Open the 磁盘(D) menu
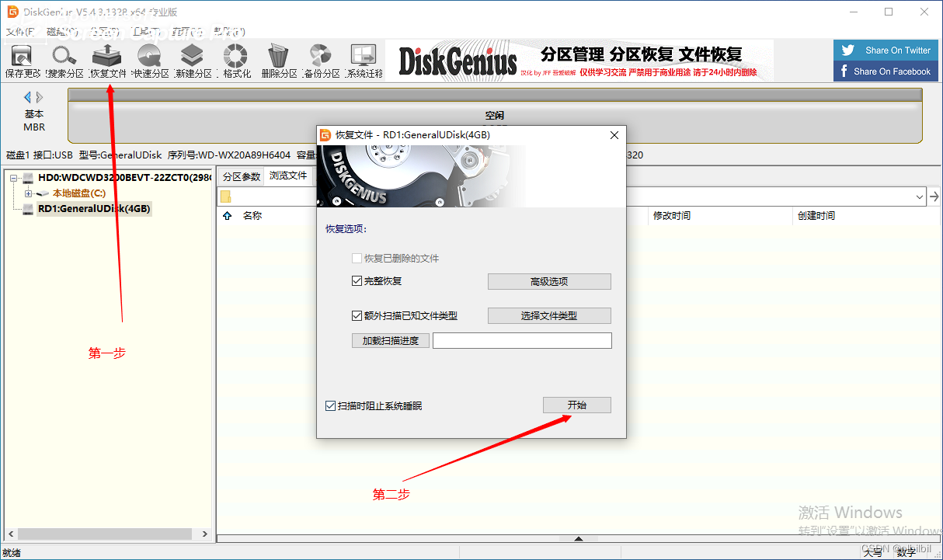Image resolution: width=943 pixels, height=560 pixels. pos(61,32)
